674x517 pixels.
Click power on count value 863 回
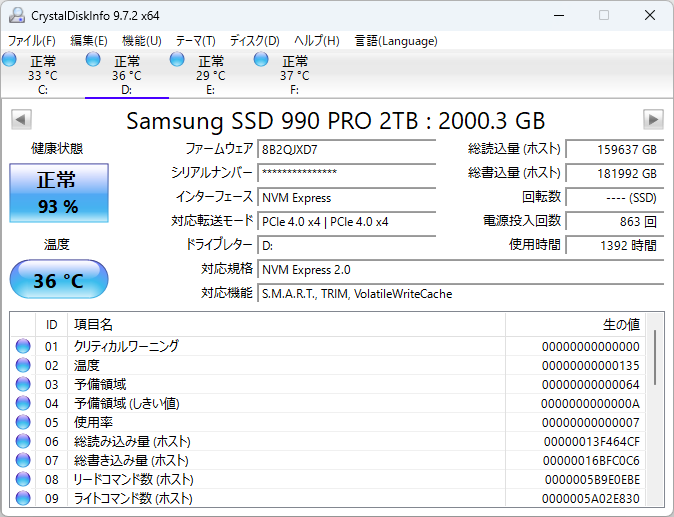click(x=615, y=221)
